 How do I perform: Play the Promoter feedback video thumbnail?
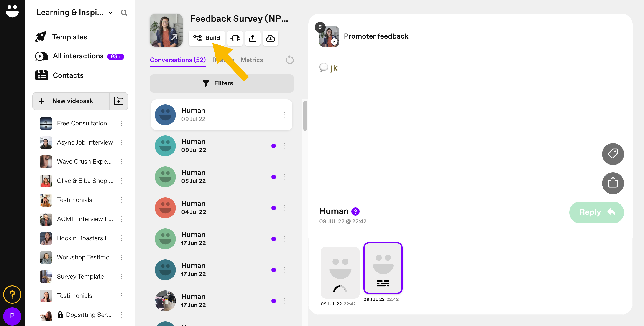tap(329, 36)
